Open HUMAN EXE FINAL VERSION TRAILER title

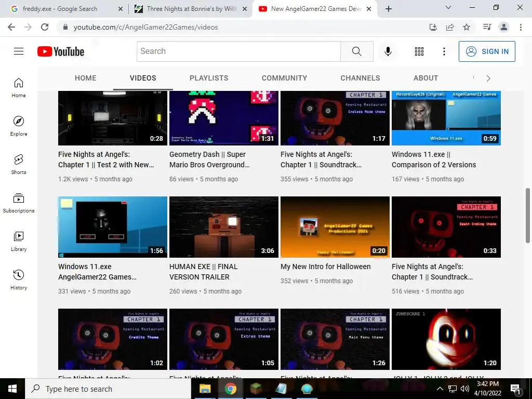(204, 272)
